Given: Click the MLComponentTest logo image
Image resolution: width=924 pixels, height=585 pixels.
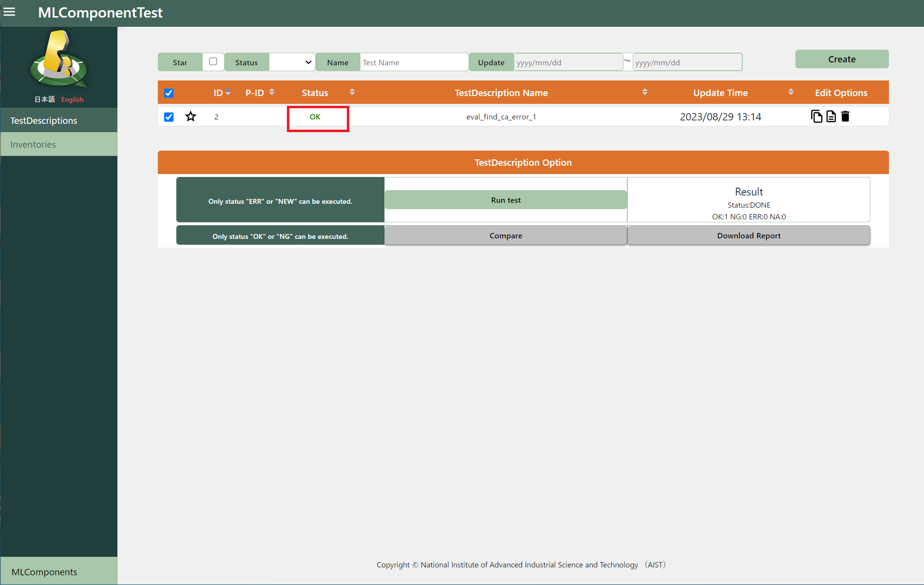Looking at the screenshot, I should coord(59,59).
